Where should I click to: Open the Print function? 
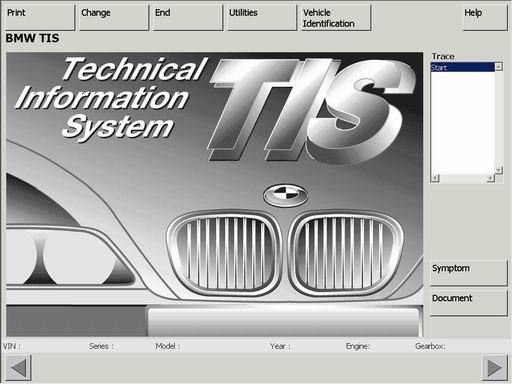point(40,18)
